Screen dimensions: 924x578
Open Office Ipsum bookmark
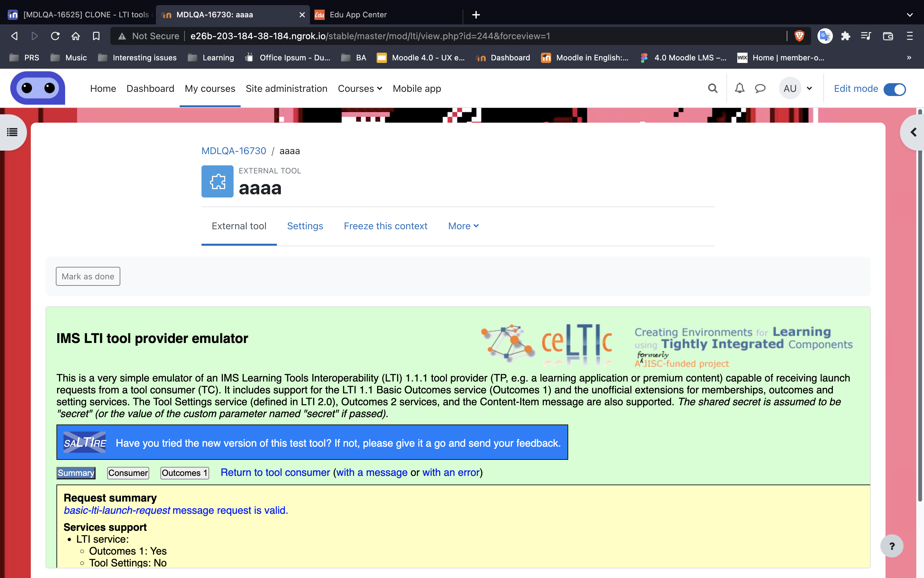click(x=288, y=58)
